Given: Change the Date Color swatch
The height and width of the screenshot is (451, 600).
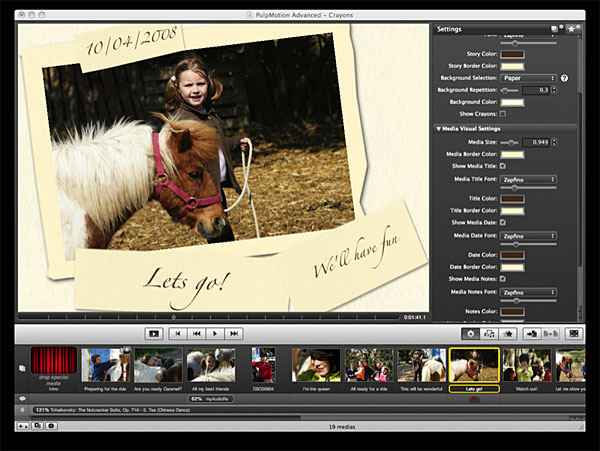Looking at the screenshot, I should (x=512, y=255).
